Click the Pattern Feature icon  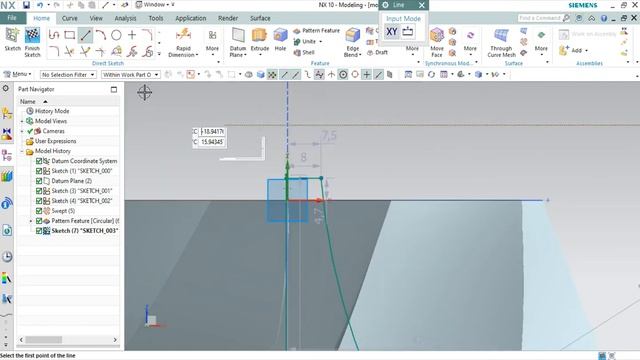coord(297,31)
